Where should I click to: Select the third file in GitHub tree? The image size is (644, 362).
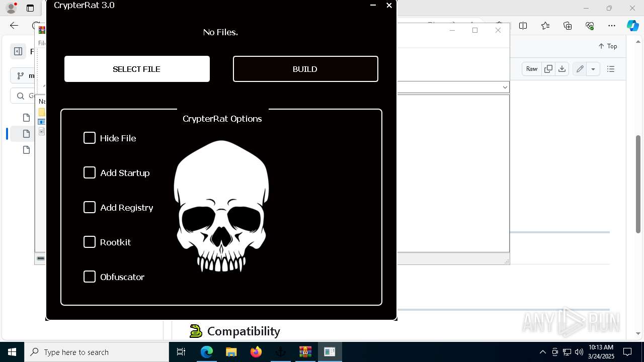[27, 150]
